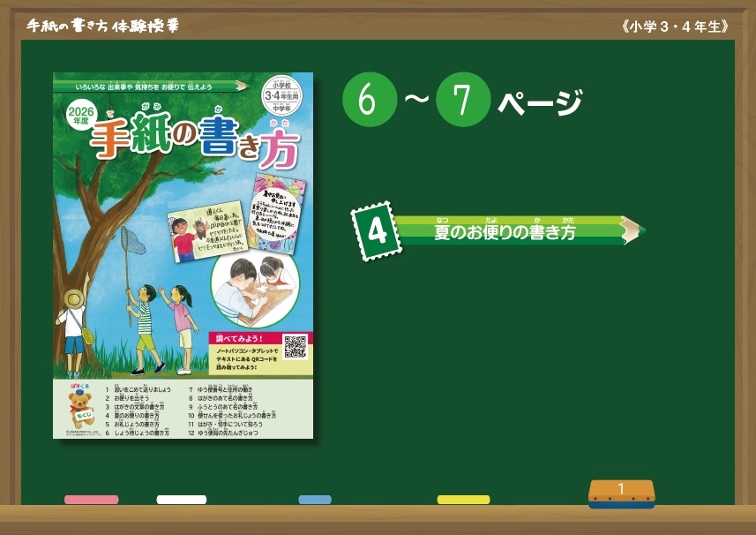Click contents entry 1 思いをこめて送りましょう
756x535 pixels.
click(138, 389)
